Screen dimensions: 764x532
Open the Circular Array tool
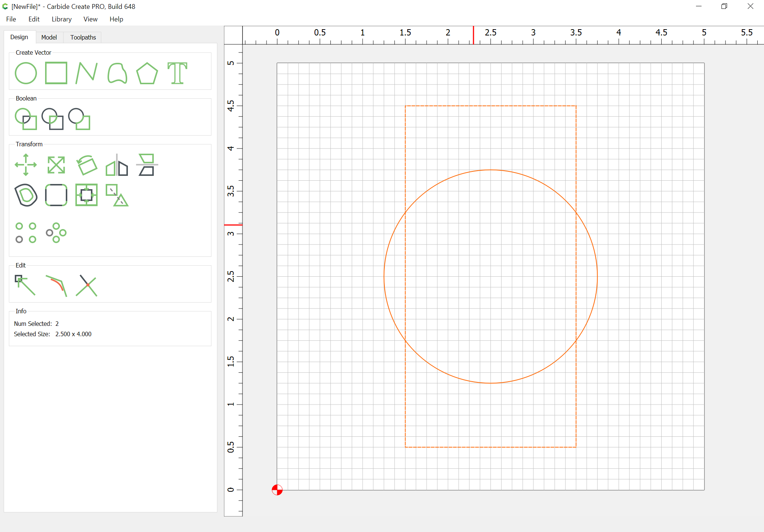[56, 233]
